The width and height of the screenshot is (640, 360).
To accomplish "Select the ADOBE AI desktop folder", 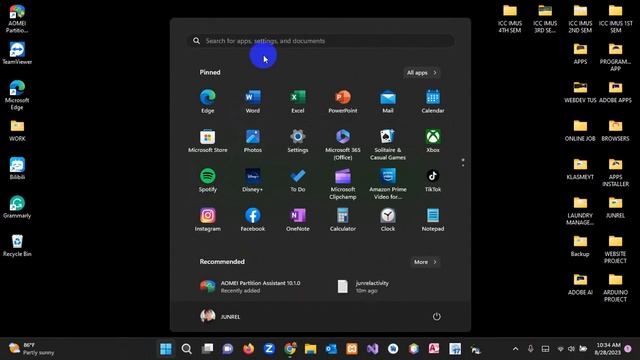I will click(580, 284).
